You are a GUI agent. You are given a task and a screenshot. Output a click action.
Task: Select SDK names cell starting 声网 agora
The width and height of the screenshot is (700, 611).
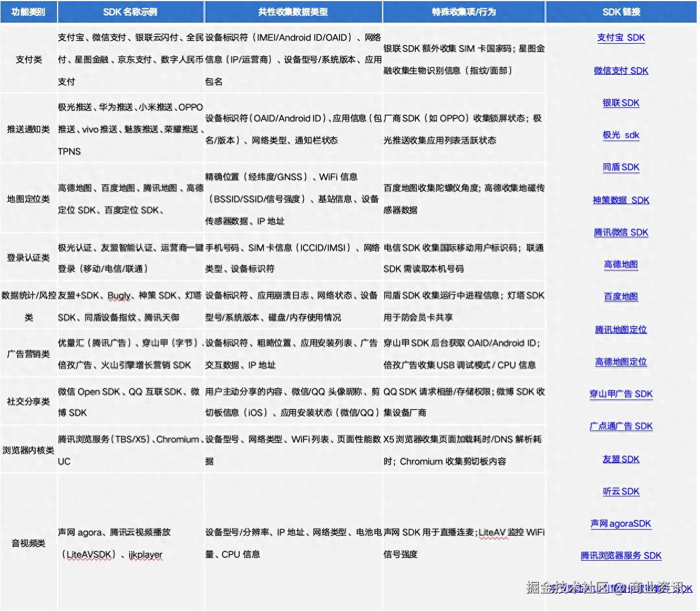pyautogui.click(x=130, y=543)
